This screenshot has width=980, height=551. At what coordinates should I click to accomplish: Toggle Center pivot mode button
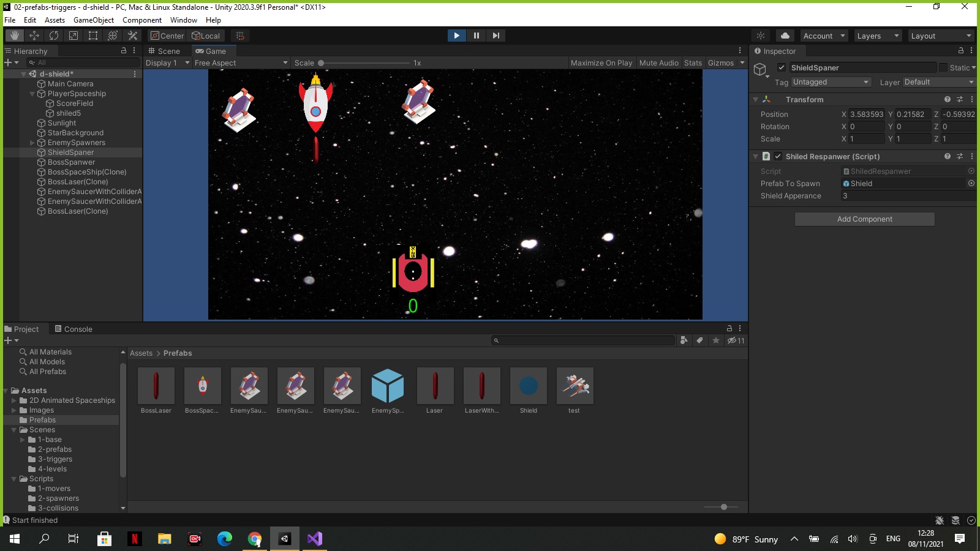[x=167, y=36]
